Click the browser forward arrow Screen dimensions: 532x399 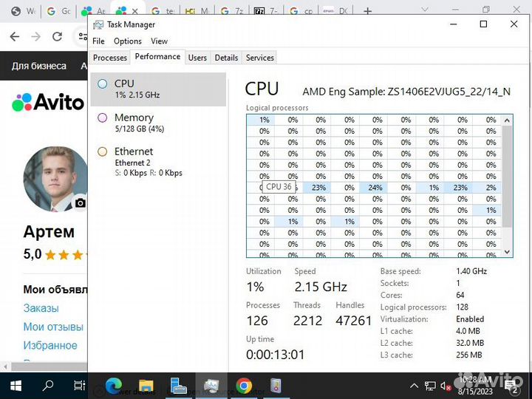pos(35,36)
